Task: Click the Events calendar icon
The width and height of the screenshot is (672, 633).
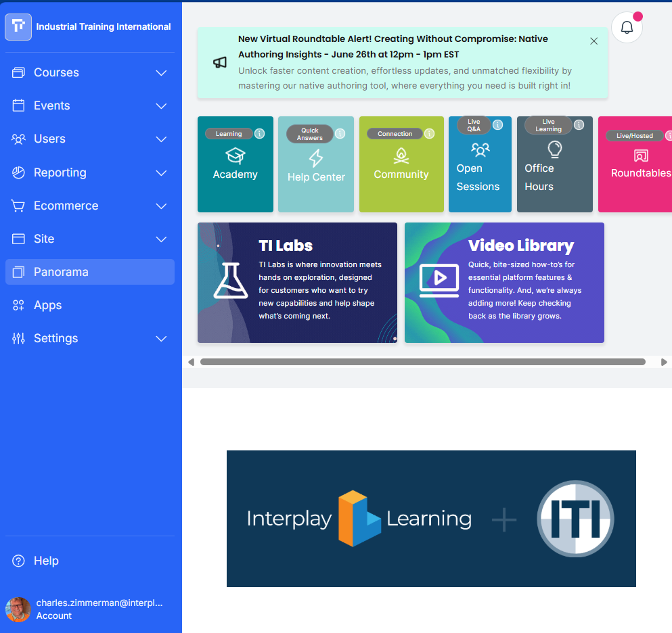Action: point(18,105)
